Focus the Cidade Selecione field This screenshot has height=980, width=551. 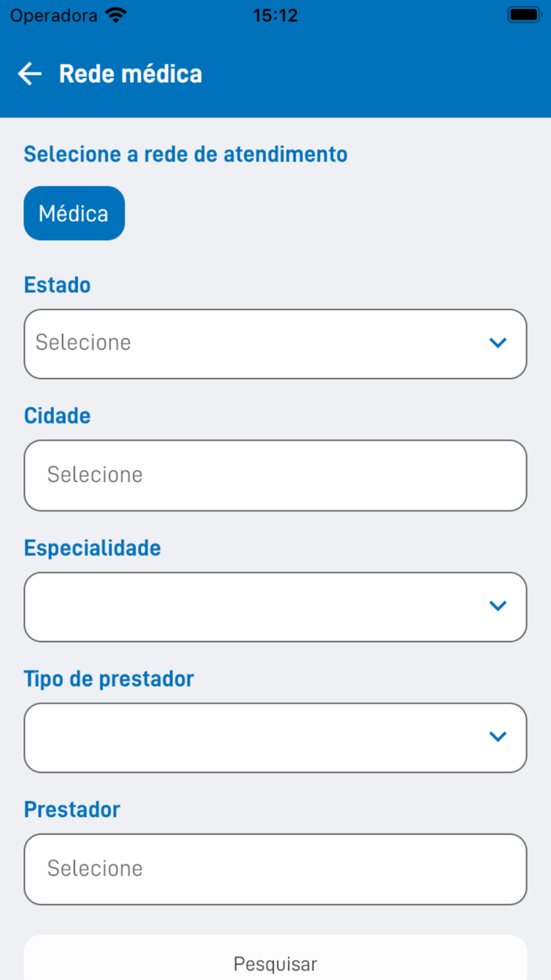pyautogui.click(x=275, y=474)
